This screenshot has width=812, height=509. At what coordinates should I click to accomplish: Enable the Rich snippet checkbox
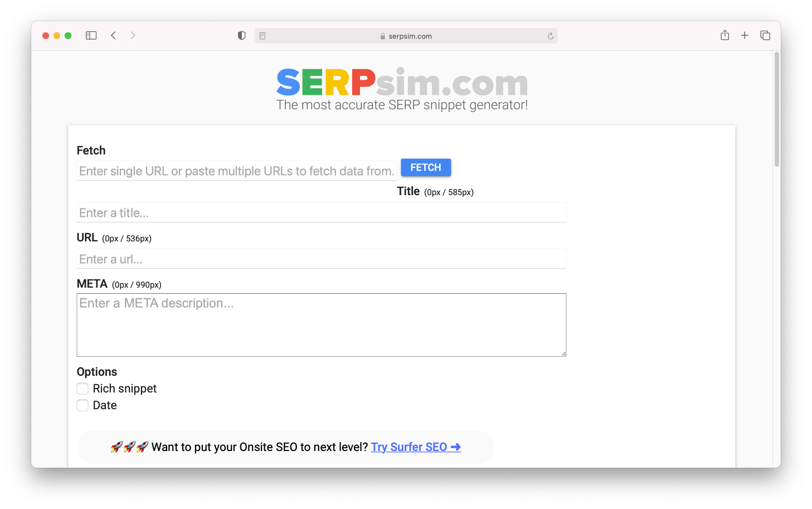tap(82, 389)
